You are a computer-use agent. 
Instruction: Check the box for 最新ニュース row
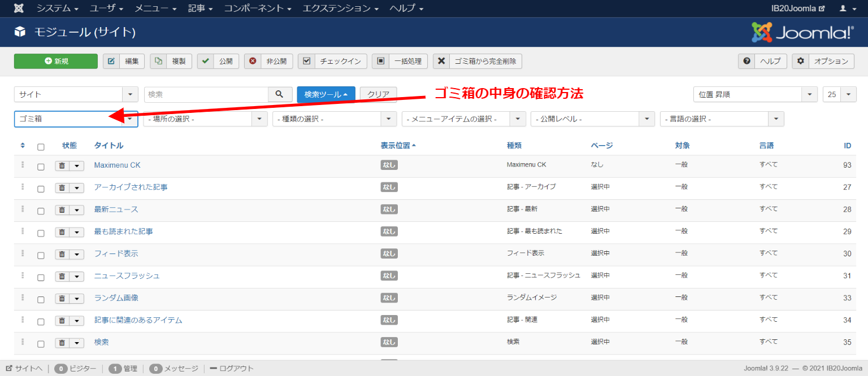(x=41, y=211)
